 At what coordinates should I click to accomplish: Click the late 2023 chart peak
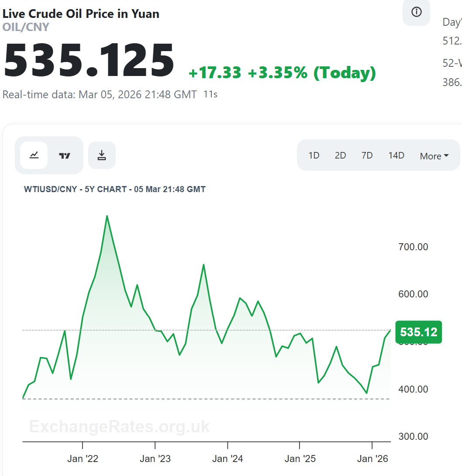tap(203, 265)
